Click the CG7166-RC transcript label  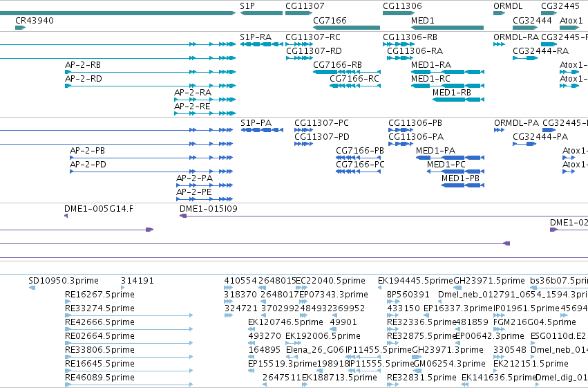click(x=354, y=79)
